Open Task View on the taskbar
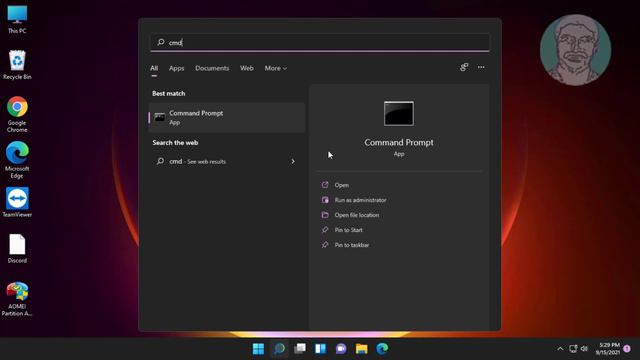Viewport: 640px width, 360px height. pyautogui.click(x=300, y=349)
